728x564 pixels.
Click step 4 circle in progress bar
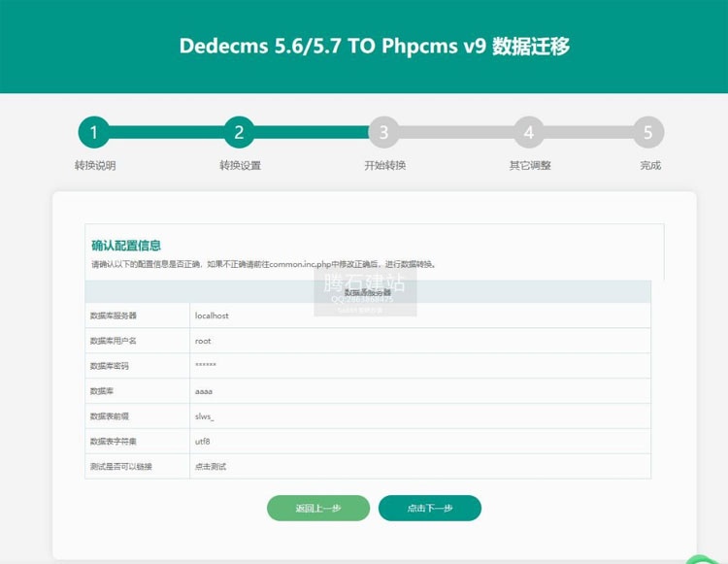(x=529, y=132)
